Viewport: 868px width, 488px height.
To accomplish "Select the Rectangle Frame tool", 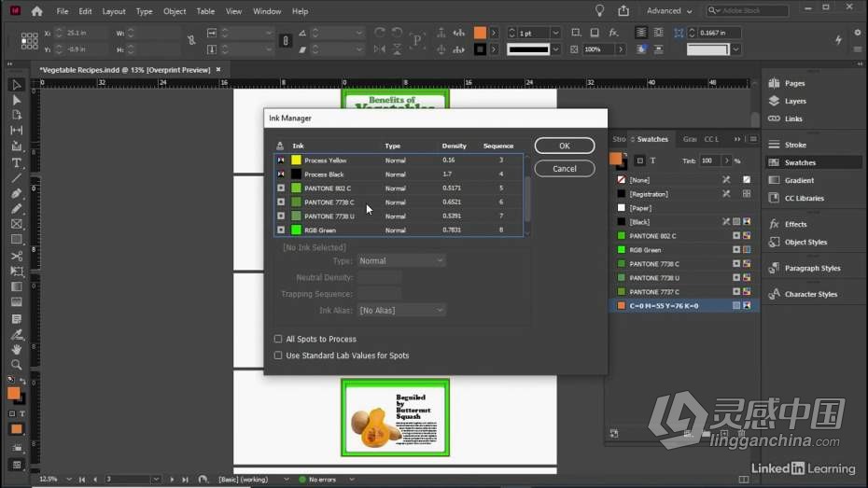I will (x=16, y=224).
